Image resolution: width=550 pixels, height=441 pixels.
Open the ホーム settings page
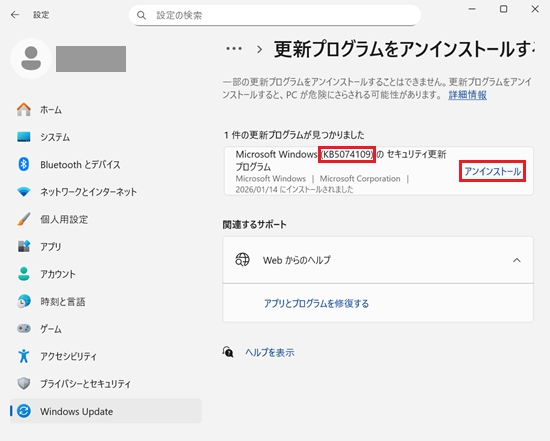coord(106,109)
